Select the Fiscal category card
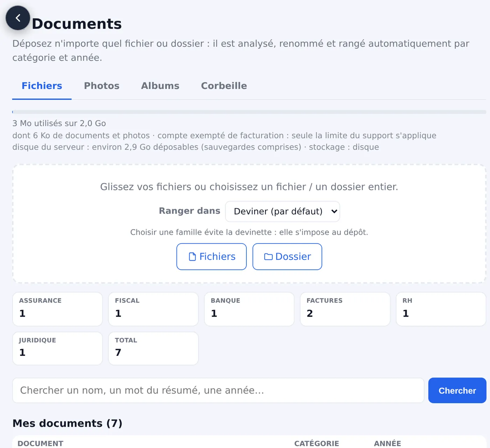The width and height of the screenshot is (490, 448). [153, 309]
